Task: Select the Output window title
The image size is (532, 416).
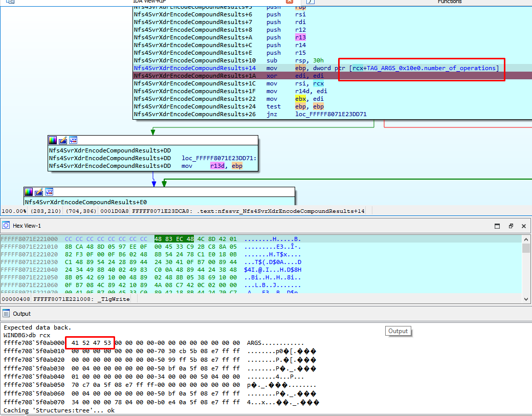Action: pyautogui.click(x=21, y=314)
